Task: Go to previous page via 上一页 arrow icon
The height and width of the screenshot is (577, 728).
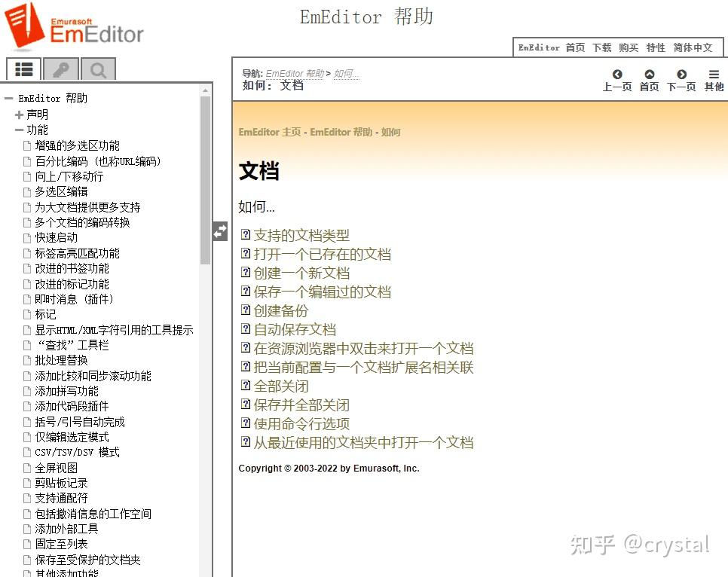Action: click(617, 75)
